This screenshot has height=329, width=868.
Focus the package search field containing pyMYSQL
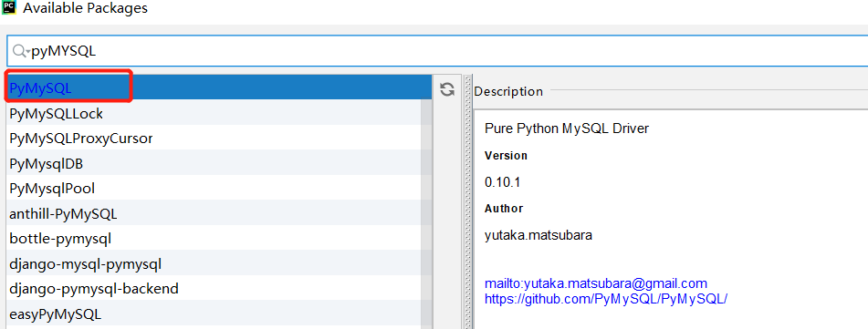click(437, 51)
